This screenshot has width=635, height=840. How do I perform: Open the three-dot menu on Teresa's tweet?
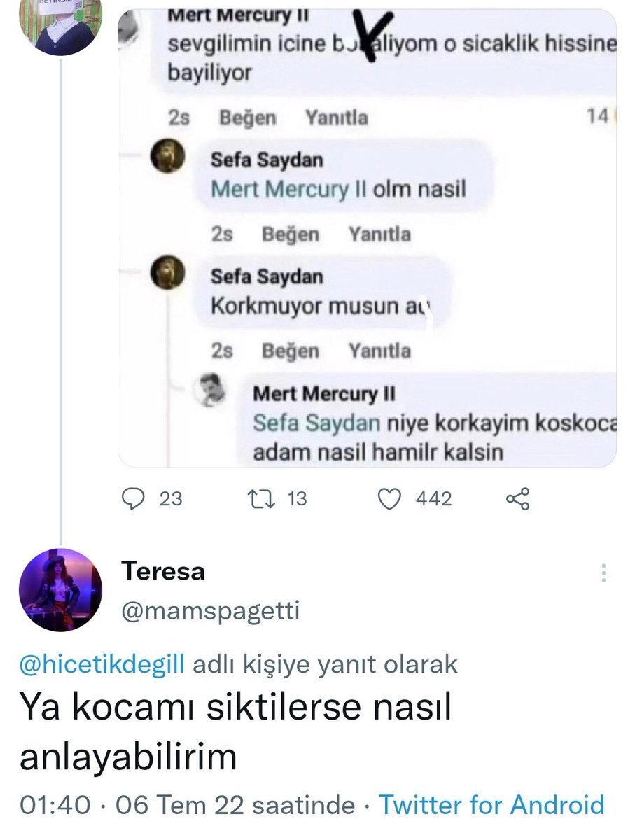pos(603,574)
